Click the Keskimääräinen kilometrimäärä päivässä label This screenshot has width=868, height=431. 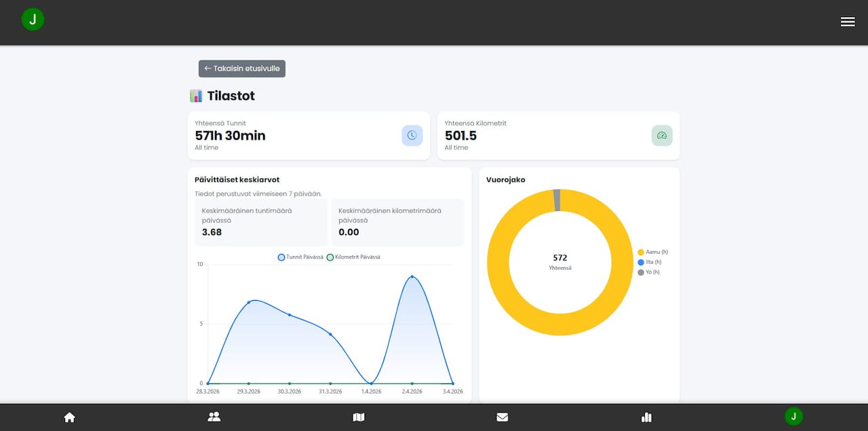point(390,215)
